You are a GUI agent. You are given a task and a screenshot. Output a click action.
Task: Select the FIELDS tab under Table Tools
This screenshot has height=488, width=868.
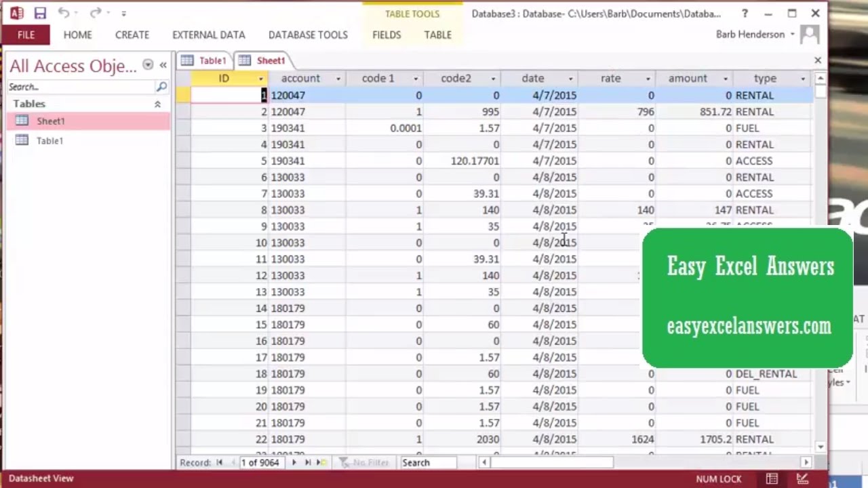387,35
